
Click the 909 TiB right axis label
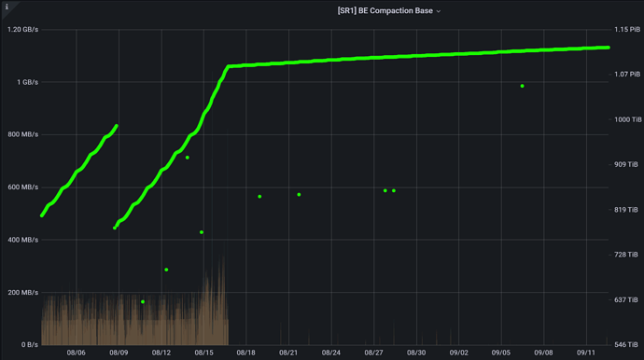(x=626, y=164)
